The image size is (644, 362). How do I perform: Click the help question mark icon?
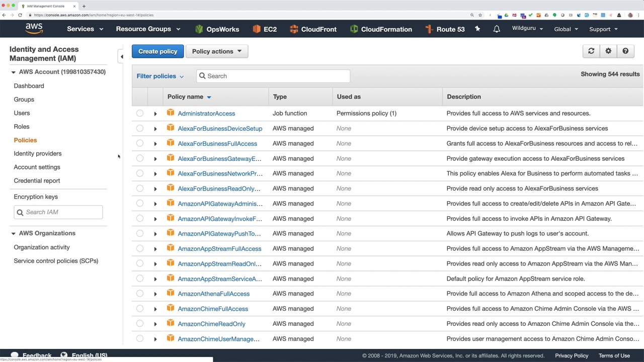click(x=625, y=51)
